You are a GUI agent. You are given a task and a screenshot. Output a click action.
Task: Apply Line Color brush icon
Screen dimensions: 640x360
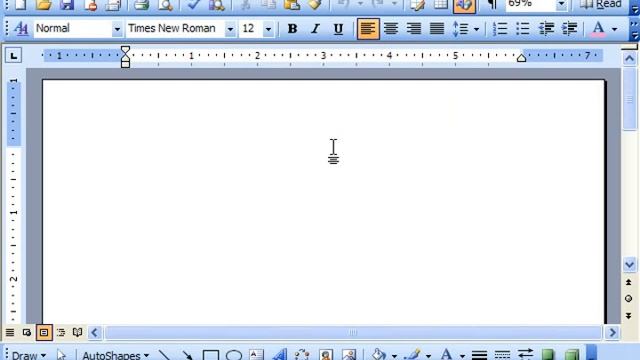click(x=413, y=355)
